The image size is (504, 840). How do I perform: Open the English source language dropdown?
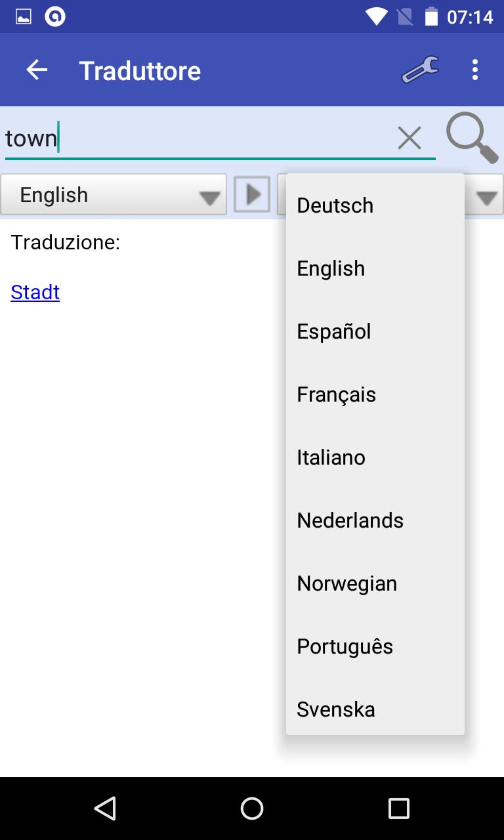pos(114,194)
